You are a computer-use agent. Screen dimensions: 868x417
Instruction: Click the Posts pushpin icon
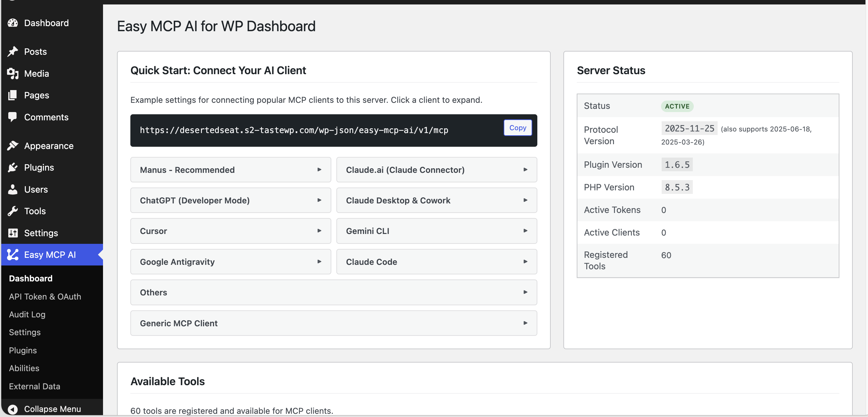click(13, 52)
